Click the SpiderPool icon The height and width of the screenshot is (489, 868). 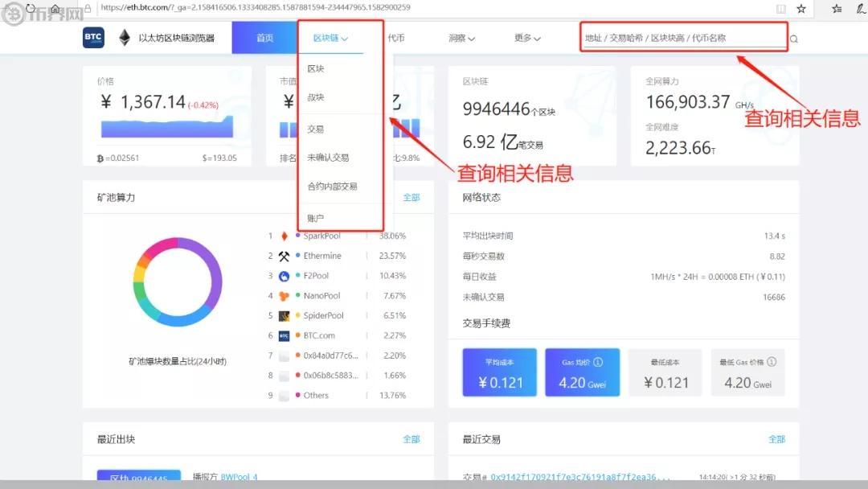[284, 315]
